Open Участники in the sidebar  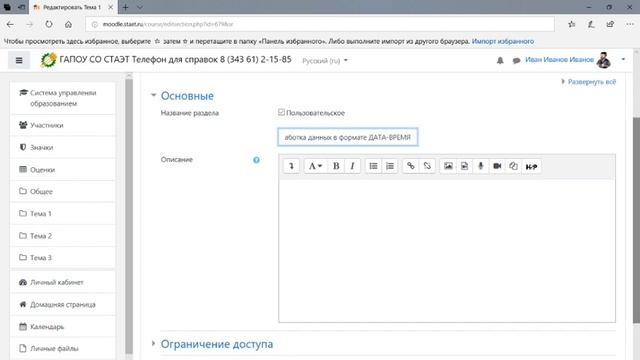[x=63, y=125]
